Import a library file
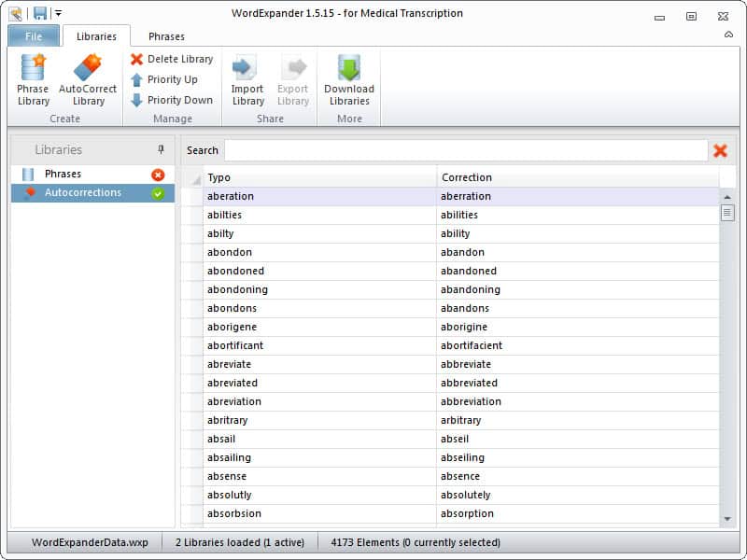Screen dimensions: 747x560 [x=246, y=79]
